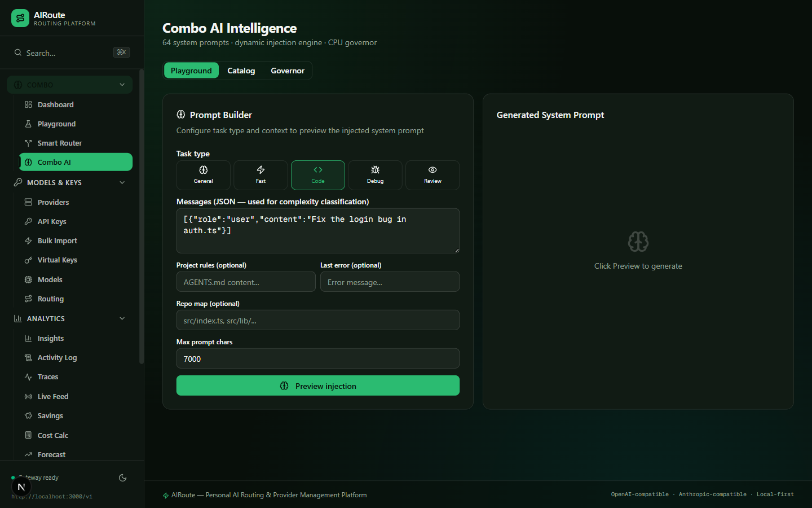Open API Keys in sidebar
The width and height of the screenshot is (812, 508).
76,221
